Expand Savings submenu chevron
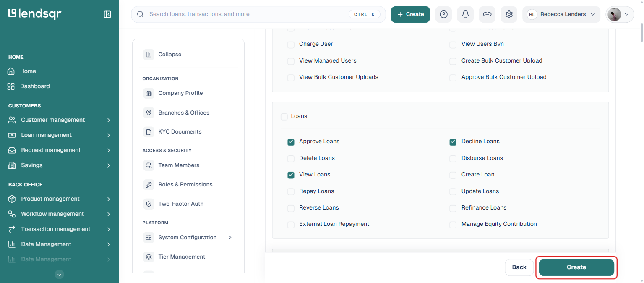Screen dimensions: 644x283 (x=109, y=165)
